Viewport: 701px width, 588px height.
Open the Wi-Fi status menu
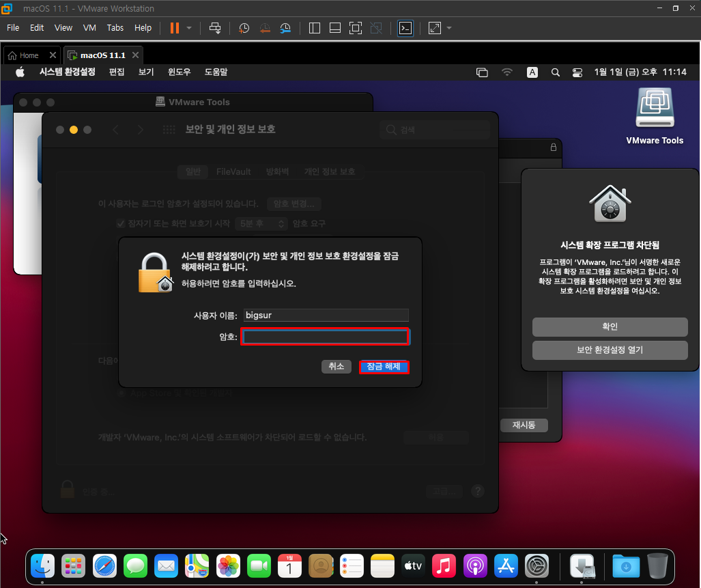[x=507, y=72]
